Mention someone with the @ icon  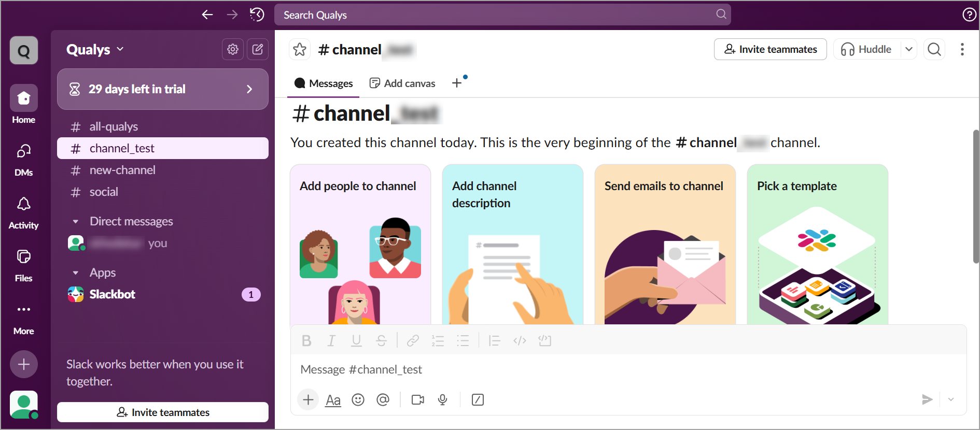383,399
